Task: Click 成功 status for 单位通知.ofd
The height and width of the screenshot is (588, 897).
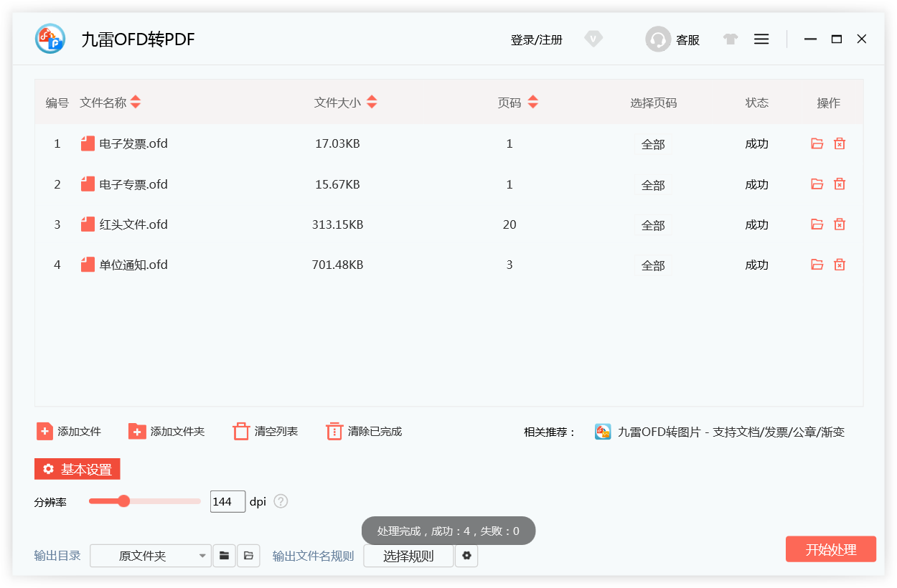Action: pyautogui.click(x=756, y=265)
